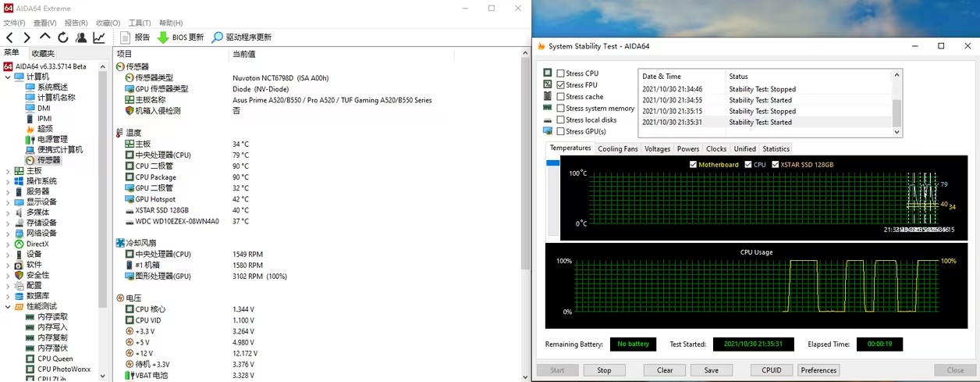The height and width of the screenshot is (382, 980).
Task: Click the 机箱入侵检测 shield icon
Action: point(130,111)
